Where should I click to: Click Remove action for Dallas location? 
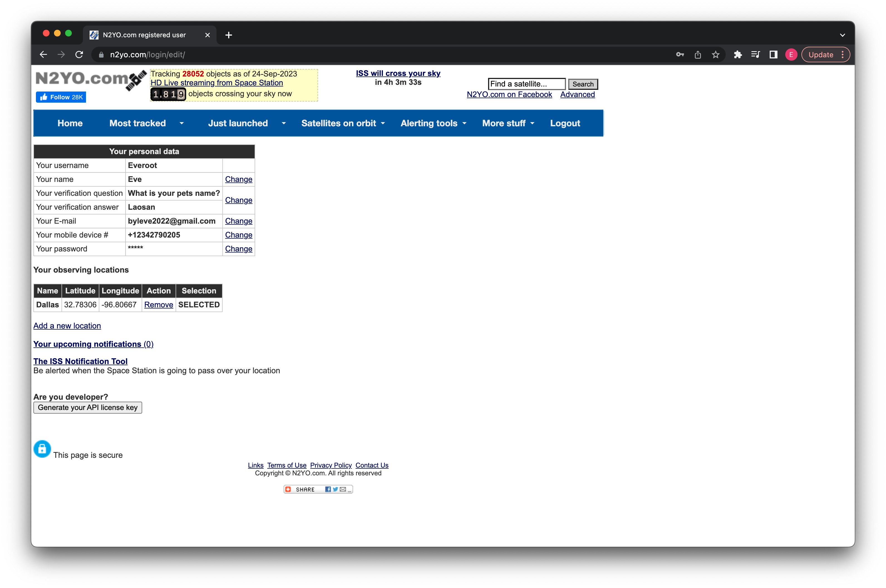coord(157,304)
